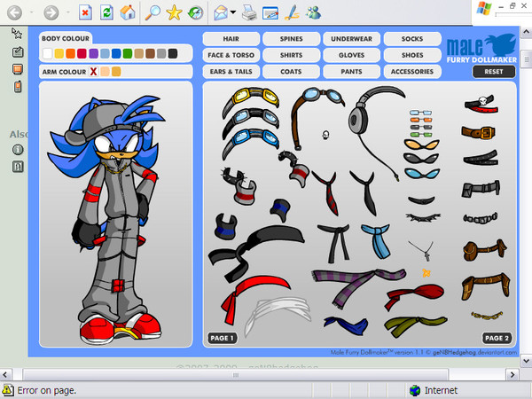Pick the tan orange arm colour
The image size is (532, 399).
coord(116,72)
